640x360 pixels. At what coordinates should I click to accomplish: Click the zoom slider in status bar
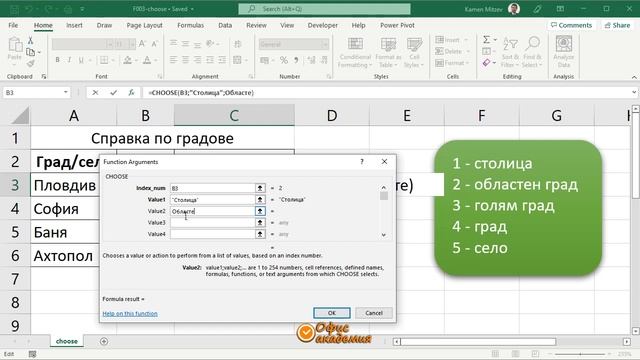point(580,354)
